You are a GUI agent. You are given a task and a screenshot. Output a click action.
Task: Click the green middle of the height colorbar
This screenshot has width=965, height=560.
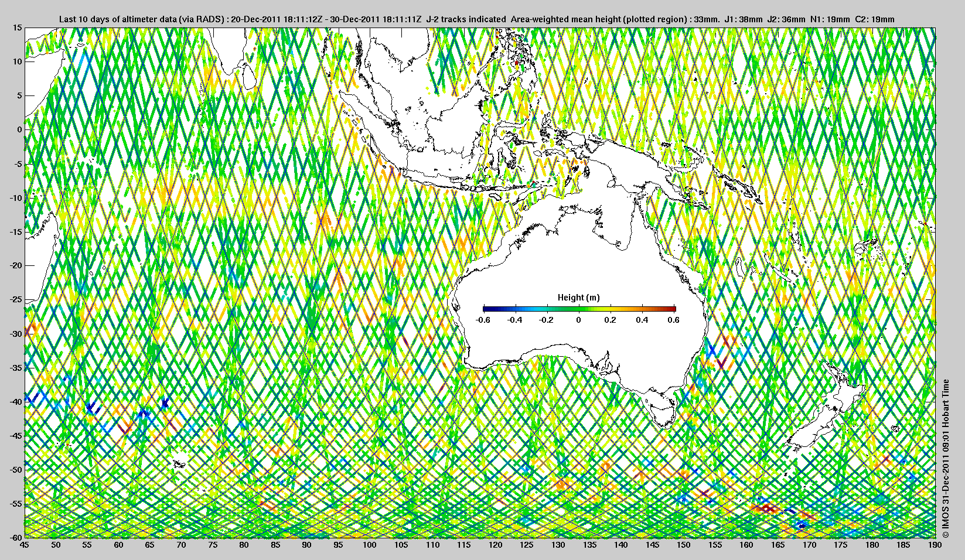click(x=579, y=308)
